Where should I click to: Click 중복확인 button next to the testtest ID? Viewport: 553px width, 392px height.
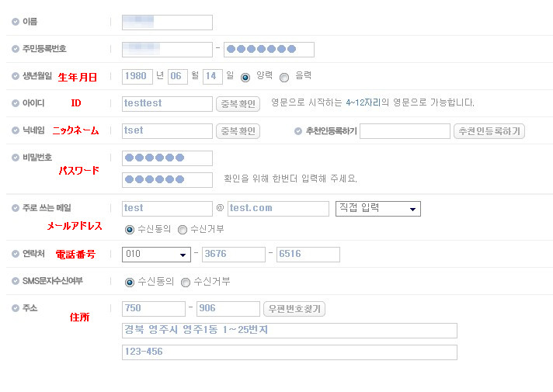tap(238, 104)
